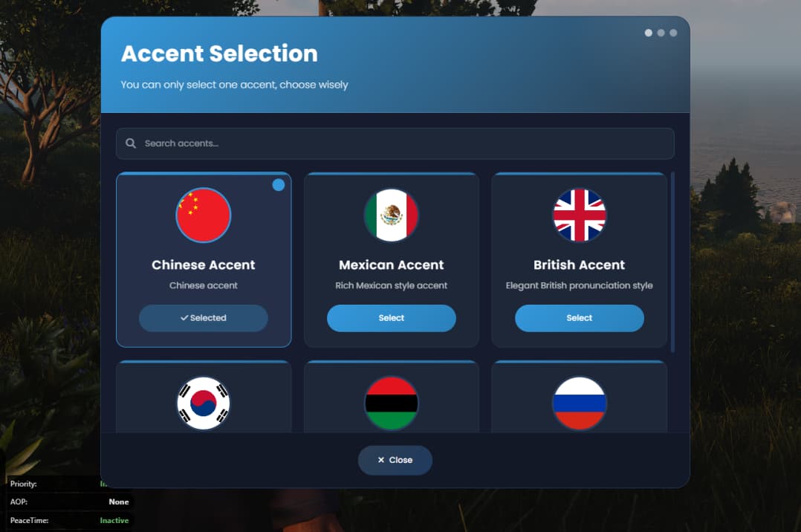This screenshot has width=801, height=532.
Task: Focus the Search accents field
Action: (395, 143)
